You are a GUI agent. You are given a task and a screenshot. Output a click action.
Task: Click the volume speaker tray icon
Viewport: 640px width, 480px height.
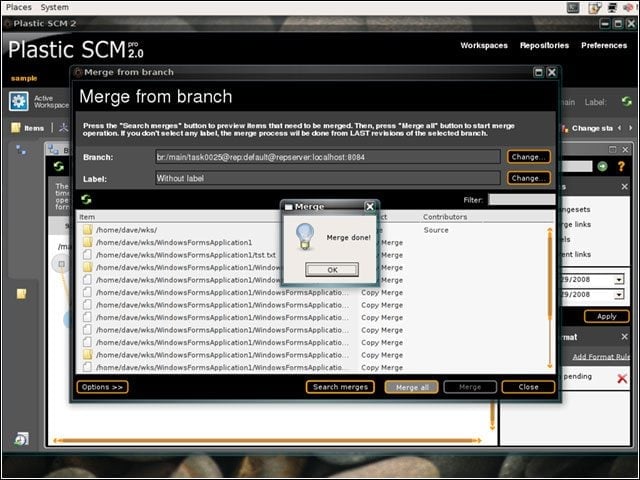[629, 7]
